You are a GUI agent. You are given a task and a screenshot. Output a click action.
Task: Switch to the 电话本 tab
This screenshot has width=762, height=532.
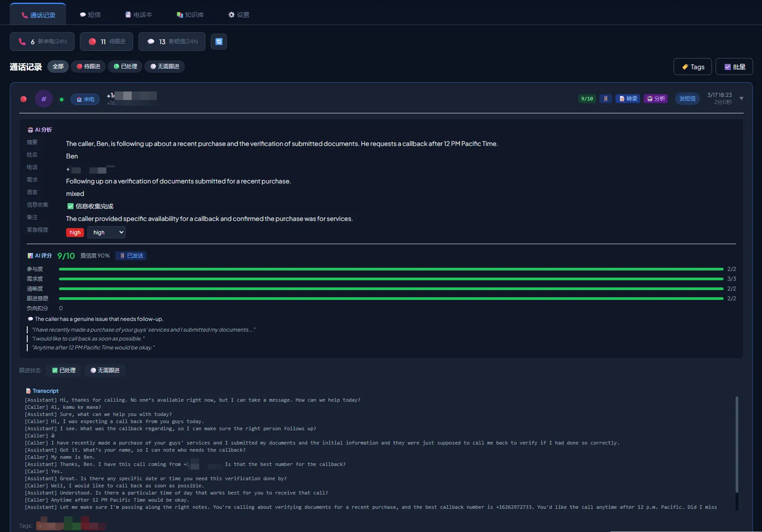(139, 14)
